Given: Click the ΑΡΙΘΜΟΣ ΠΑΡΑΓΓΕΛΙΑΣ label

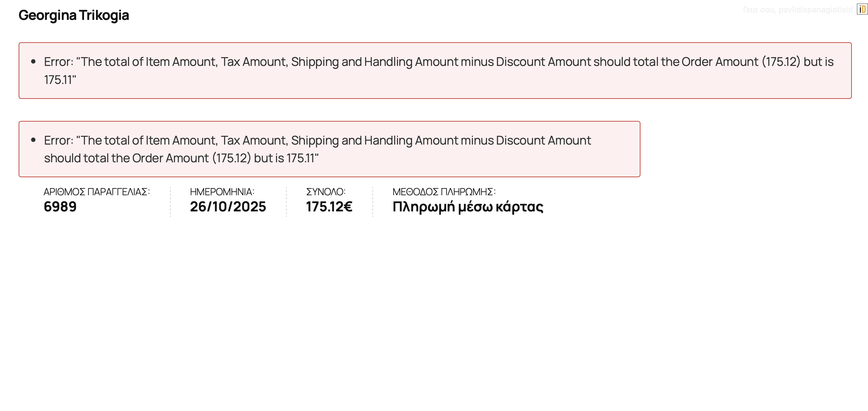Looking at the screenshot, I should click(x=96, y=192).
